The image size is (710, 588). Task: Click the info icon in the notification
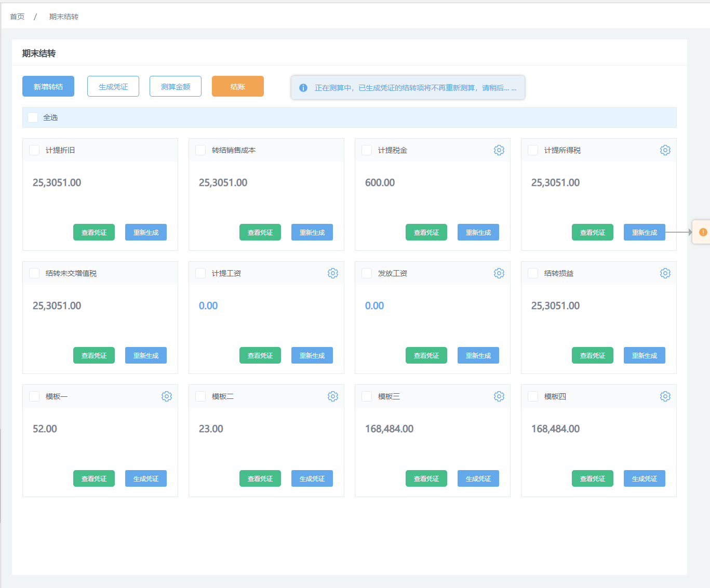pos(303,88)
